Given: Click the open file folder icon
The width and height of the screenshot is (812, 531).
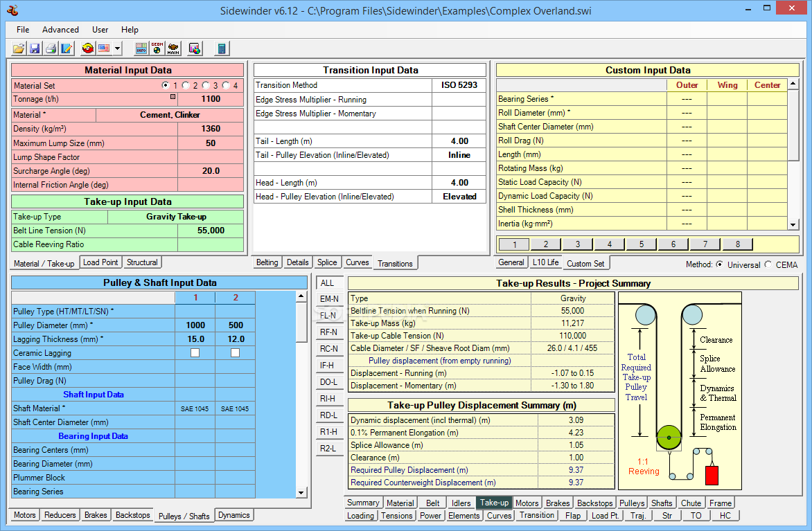Looking at the screenshot, I should point(19,48).
